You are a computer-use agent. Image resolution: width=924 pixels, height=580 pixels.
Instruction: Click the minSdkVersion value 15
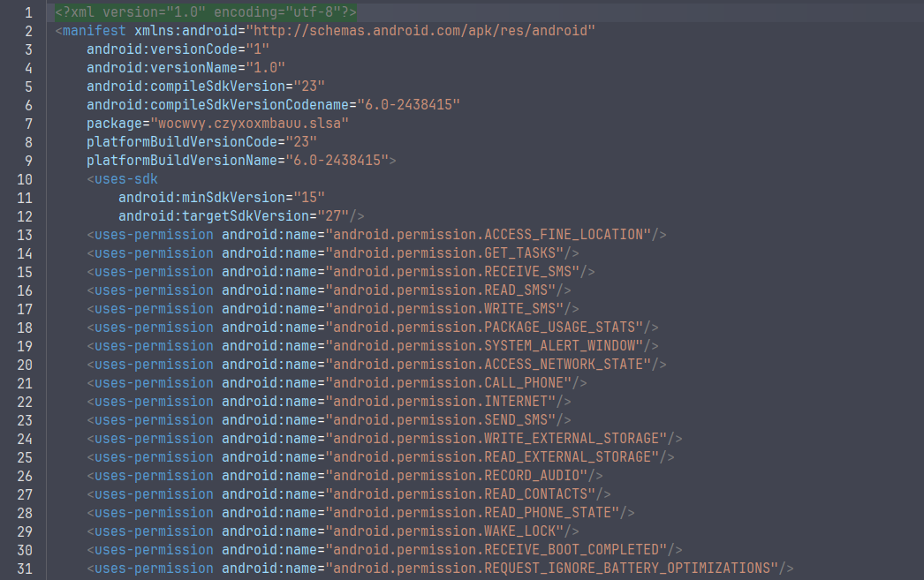point(309,198)
